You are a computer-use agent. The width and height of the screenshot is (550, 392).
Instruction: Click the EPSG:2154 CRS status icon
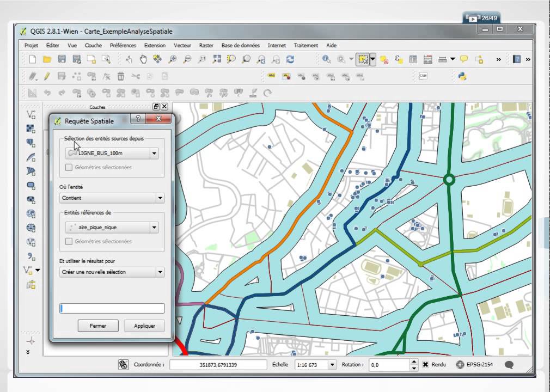click(460, 364)
